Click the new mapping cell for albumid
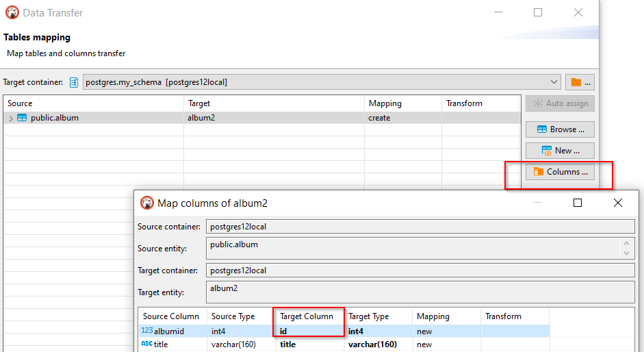This screenshot has width=644, height=352. (446, 331)
